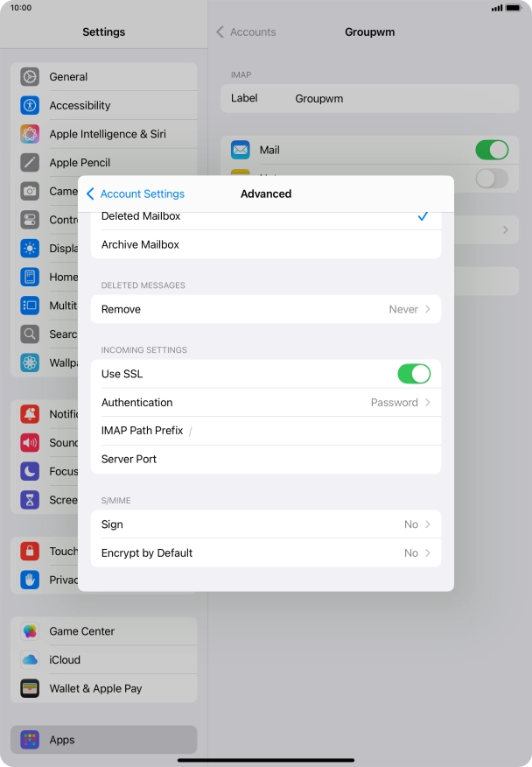
Task: Tap the Accessibility icon in sidebar
Action: [x=31, y=106]
